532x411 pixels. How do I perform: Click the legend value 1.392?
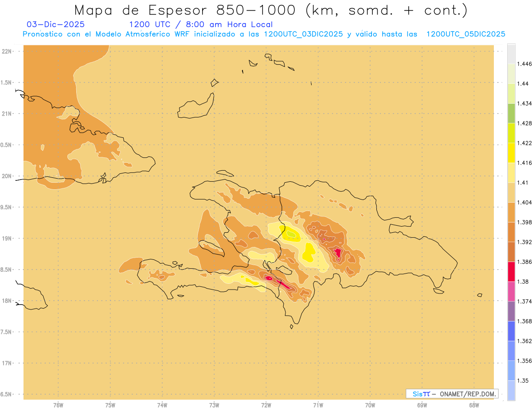(x=524, y=242)
